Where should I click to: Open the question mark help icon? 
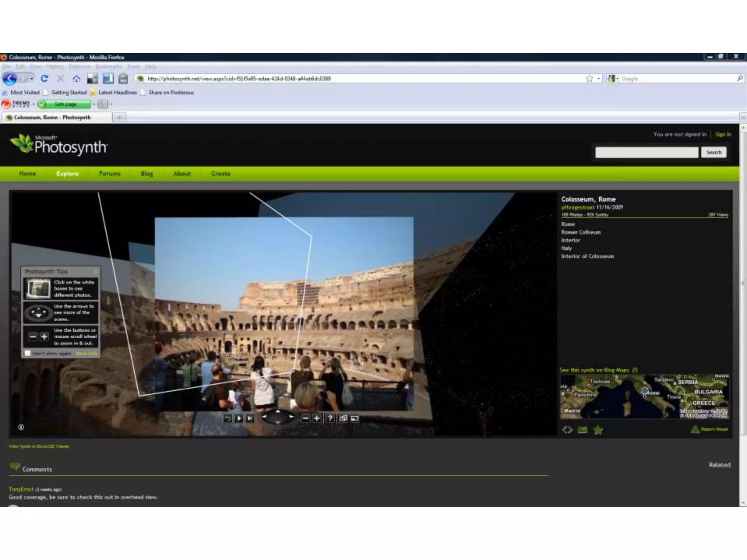click(330, 419)
